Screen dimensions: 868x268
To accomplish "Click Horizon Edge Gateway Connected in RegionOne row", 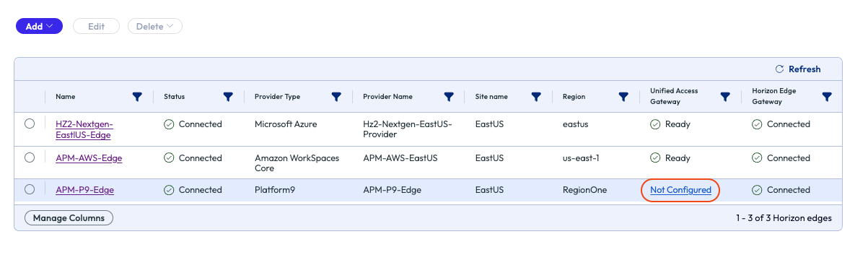I will tap(781, 190).
